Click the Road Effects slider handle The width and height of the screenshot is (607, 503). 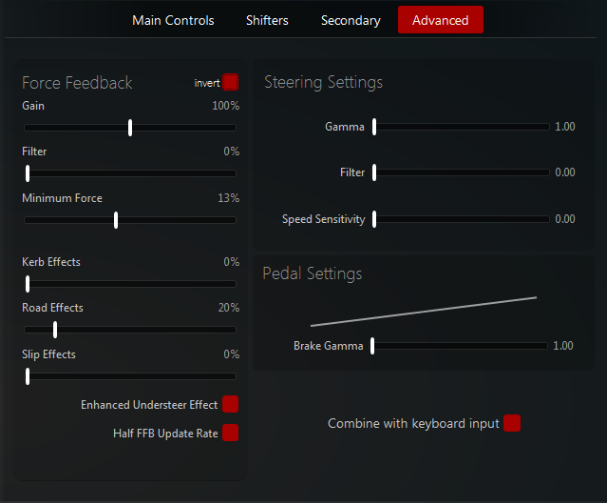pyautogui.click(x=55, y=330)
